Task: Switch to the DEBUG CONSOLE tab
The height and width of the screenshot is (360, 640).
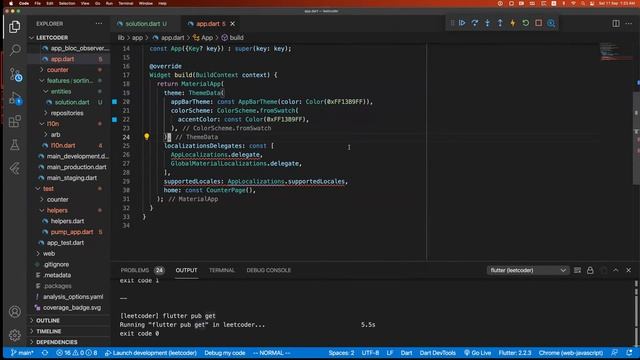Action: 269,270
